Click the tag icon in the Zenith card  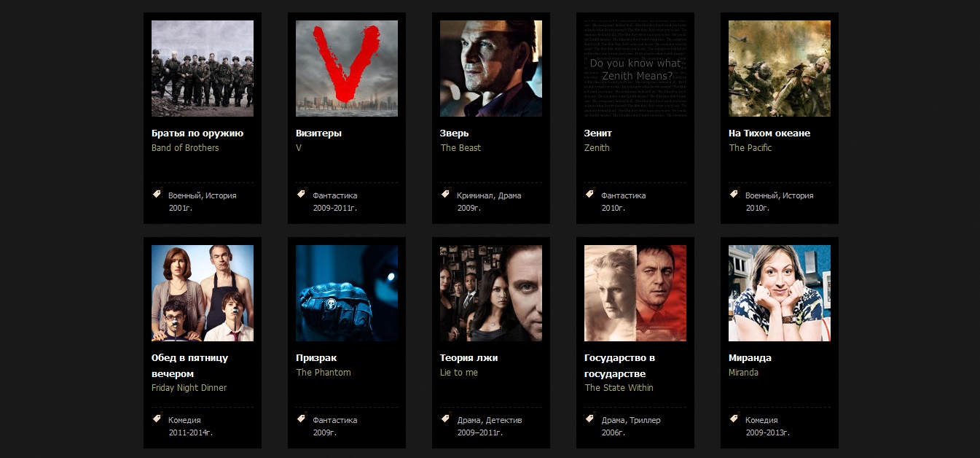pyautogui.click(x=589, y=194)
